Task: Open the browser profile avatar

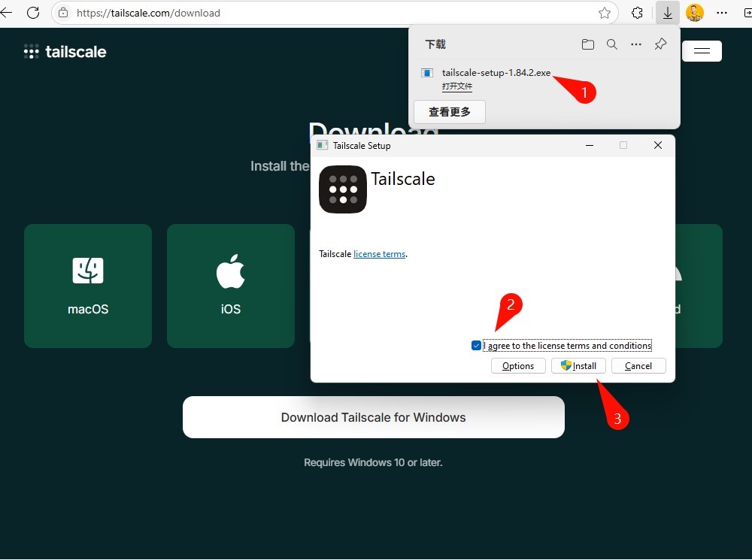Action: (694, 13)
